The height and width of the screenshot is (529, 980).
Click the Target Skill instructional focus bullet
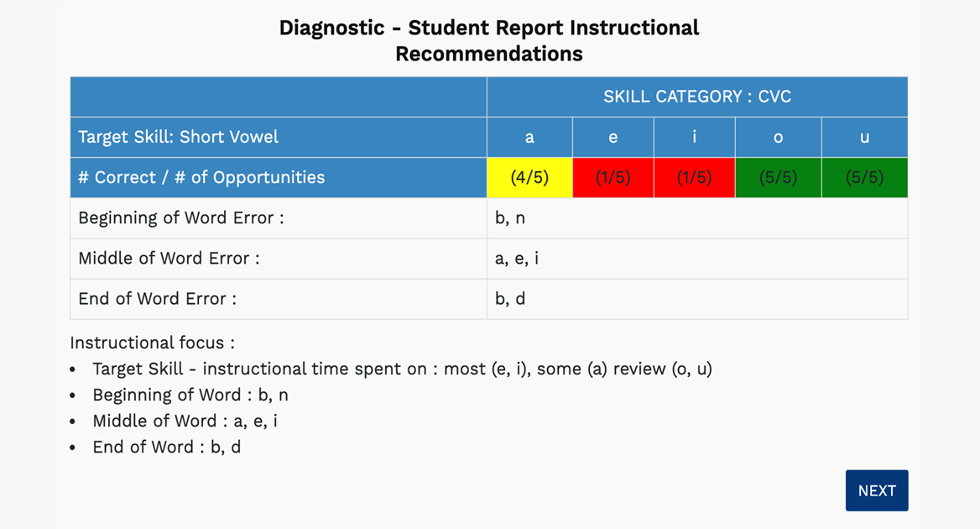(x=402, y=369)
